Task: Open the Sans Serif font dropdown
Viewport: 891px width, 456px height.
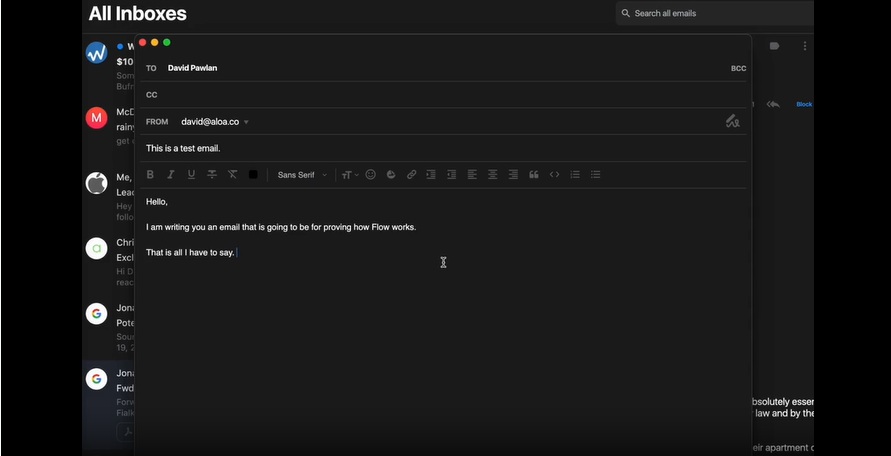Action: pyautogui.click(x=302, y=175)
